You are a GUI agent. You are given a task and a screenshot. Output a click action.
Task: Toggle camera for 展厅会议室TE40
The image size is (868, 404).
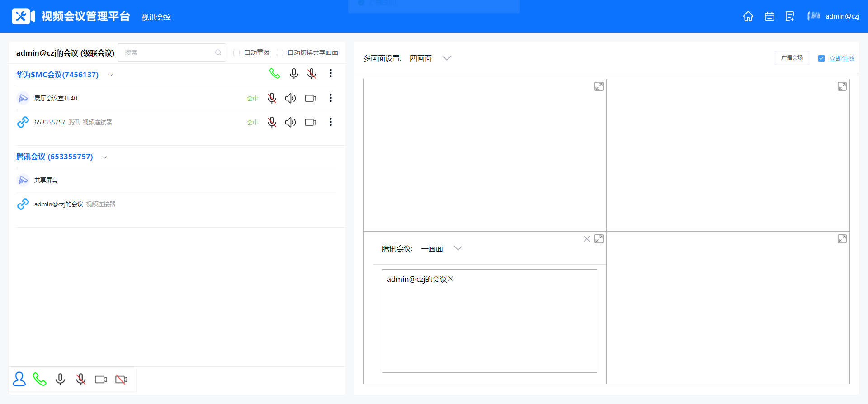coord(311,98)
